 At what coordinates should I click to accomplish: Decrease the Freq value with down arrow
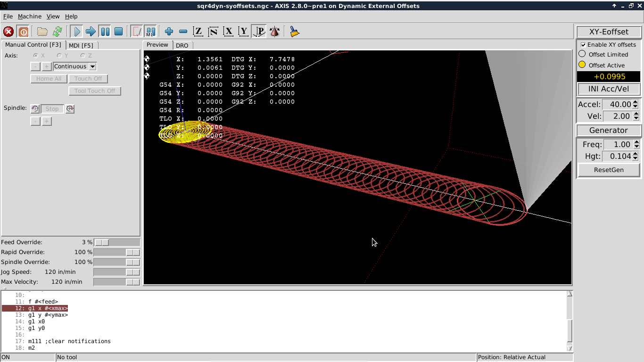pos(636,147)
